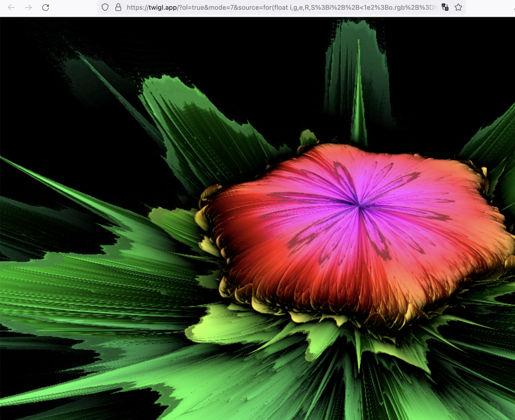View site security lock information
This screenshot has width=515, height=420.
pos(118,7)
